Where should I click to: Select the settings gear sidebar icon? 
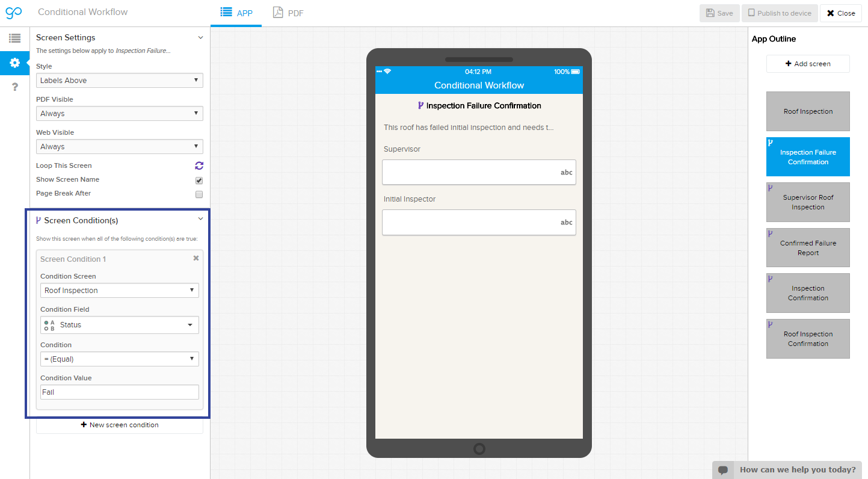tap(14, 63)
